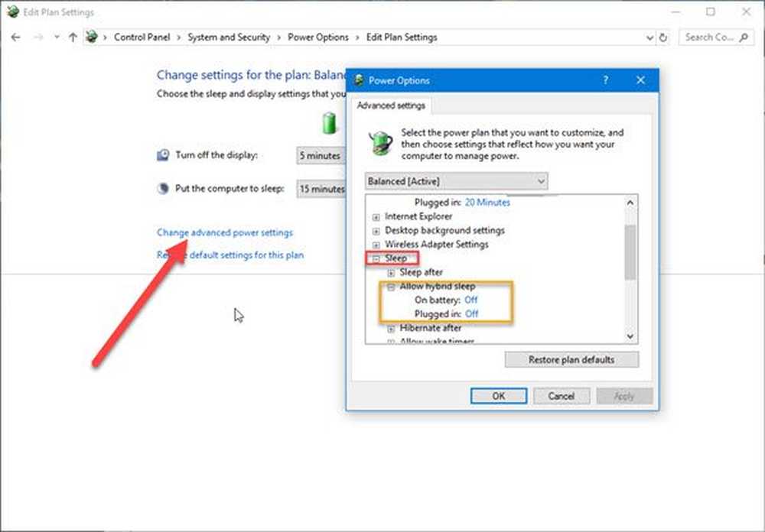Maximize the Edit Plan Settings window
Viewport: 765px width, 532px height.
(711, 11)
